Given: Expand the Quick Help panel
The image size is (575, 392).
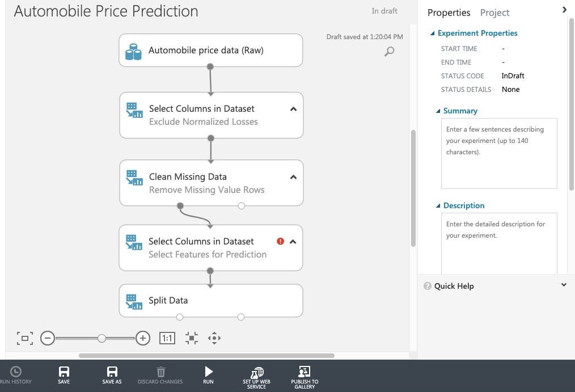Looking at the screenshot, I should 564,285.
